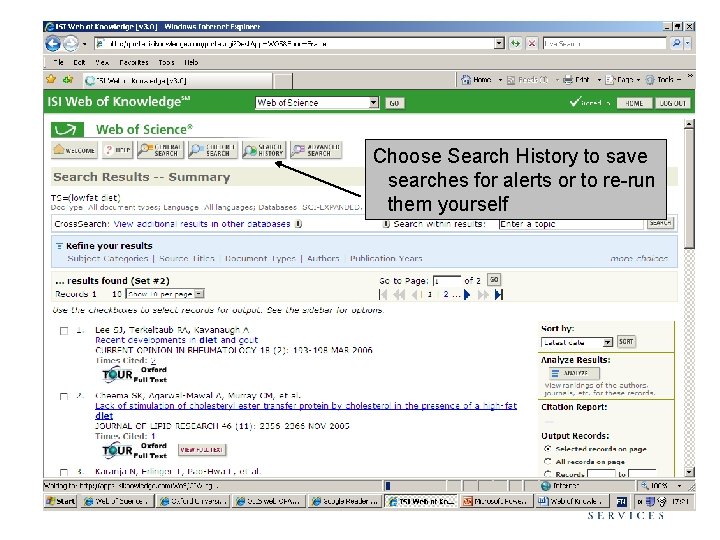Click the SORT button
Image resolution: width=720 pixels, height=540 pixels.
(x=626, y=342)
